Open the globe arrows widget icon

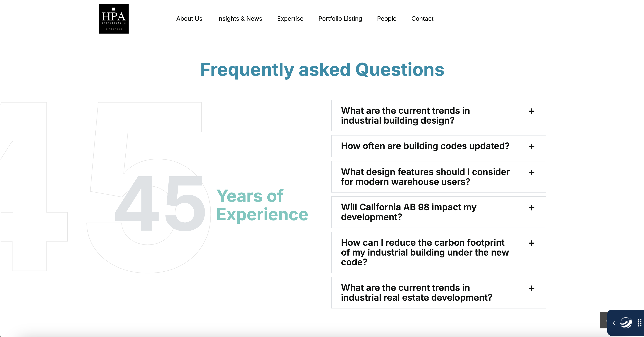[626, 323]
